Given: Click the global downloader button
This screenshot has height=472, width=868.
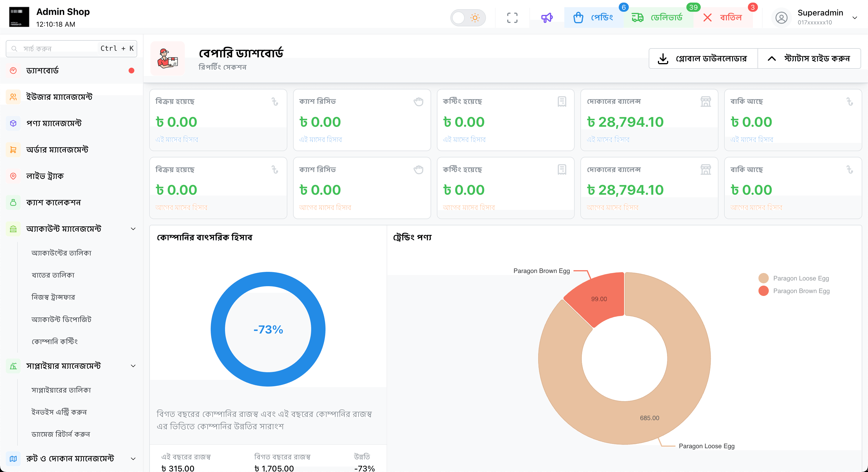Looking at the screenshot, I should 703,58.
